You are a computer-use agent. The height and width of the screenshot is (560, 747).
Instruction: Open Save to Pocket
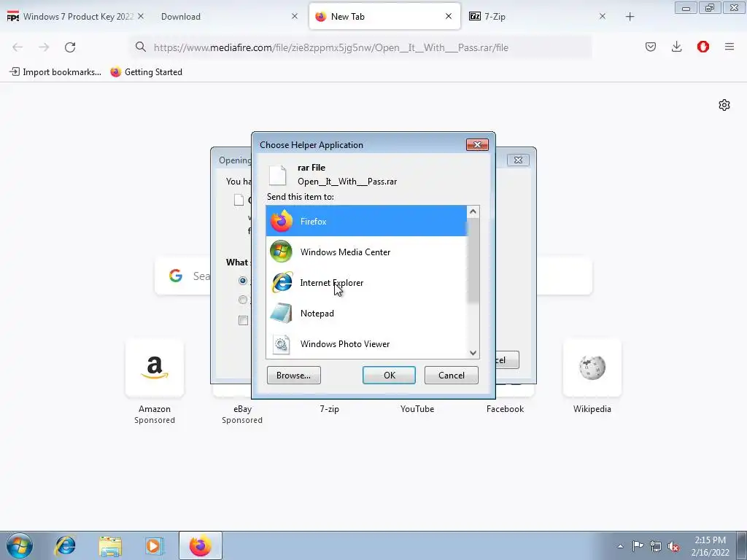(x=650, y=47)
